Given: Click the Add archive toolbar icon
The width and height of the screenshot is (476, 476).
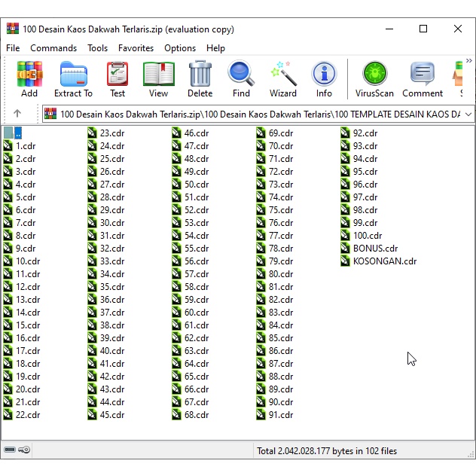Looking at the screenshot, I should click(x=29, y=79).
